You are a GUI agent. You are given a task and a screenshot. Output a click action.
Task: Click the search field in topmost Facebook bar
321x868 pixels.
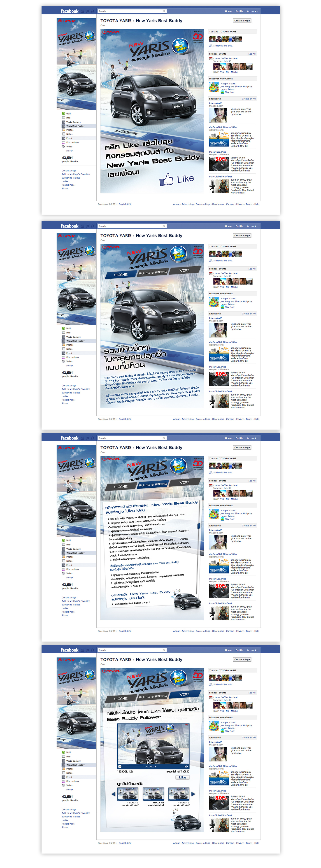click(x=131, y=11)
